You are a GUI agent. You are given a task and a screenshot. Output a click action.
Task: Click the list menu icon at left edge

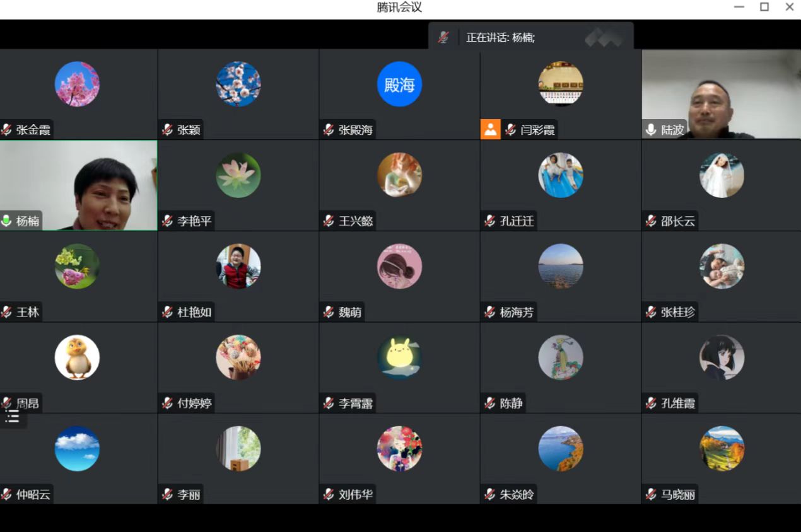pos(13,417)
